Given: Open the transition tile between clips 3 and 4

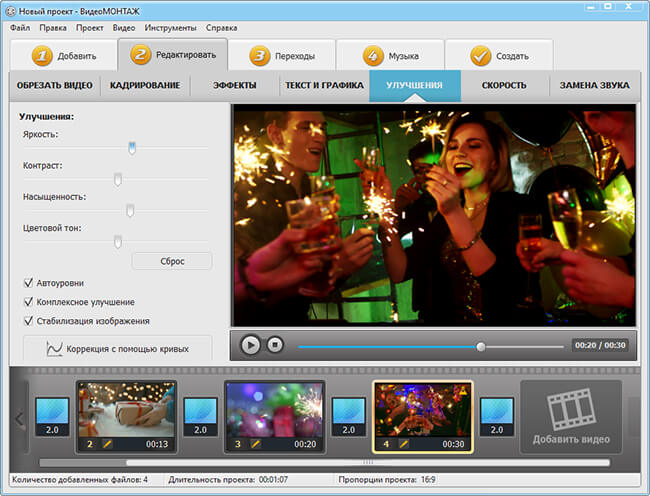Looking at the screenshot, I should pos(349,416).
